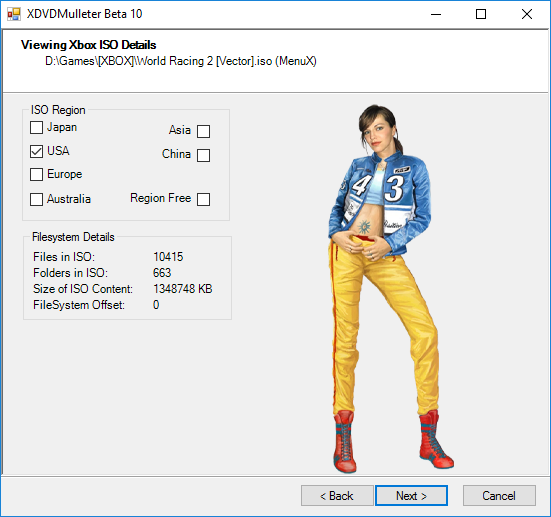Click the FileSystem Offset label

tap(79, 305)
